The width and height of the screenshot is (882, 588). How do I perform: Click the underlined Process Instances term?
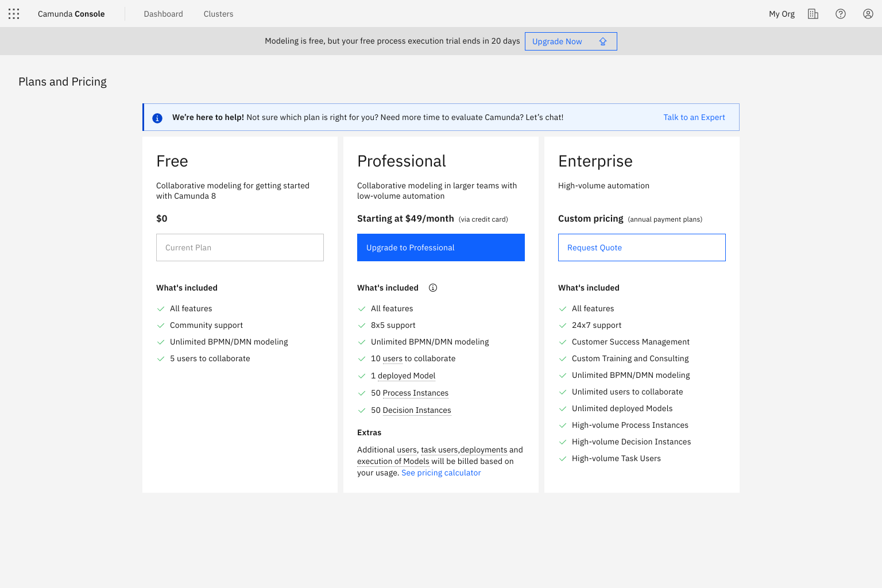(x=415, y=393)
